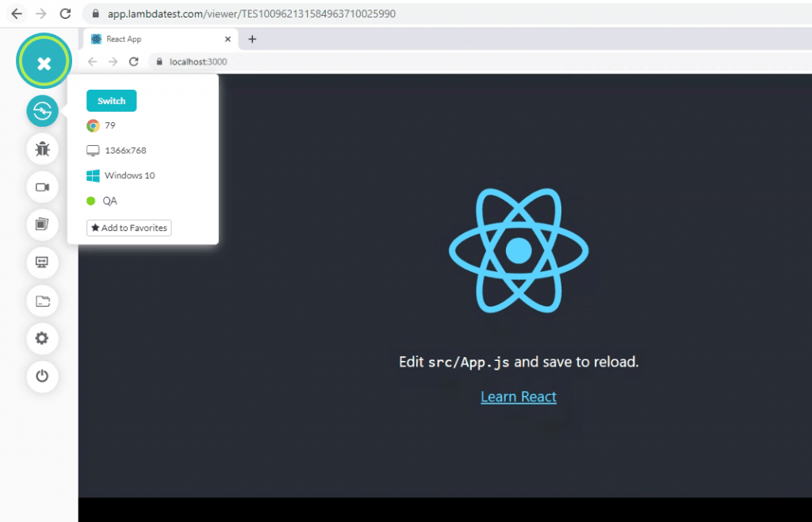
Task: Open the files folder sidebar icon
Action: click(42, 301)
